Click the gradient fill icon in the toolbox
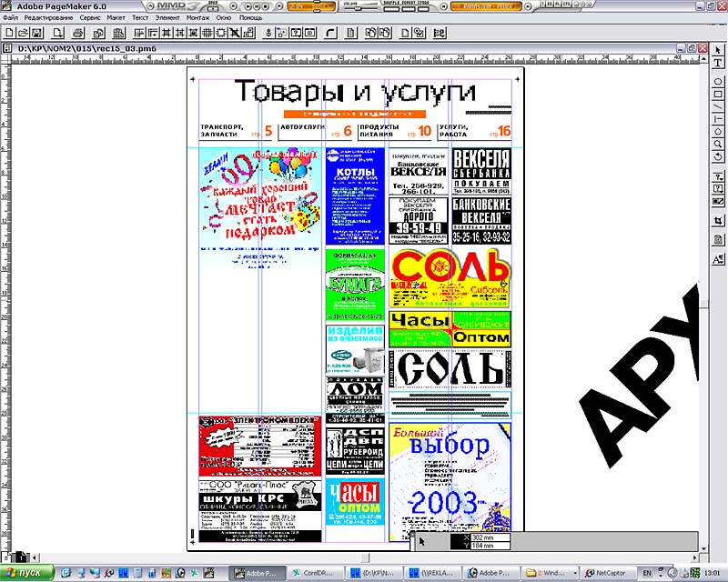728x582 pixels. 718,201
